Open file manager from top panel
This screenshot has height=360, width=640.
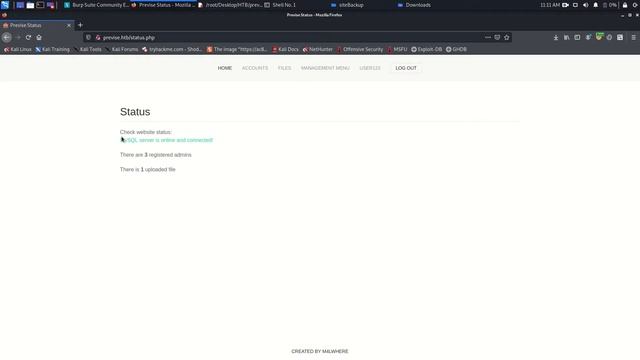click(30, 5)
